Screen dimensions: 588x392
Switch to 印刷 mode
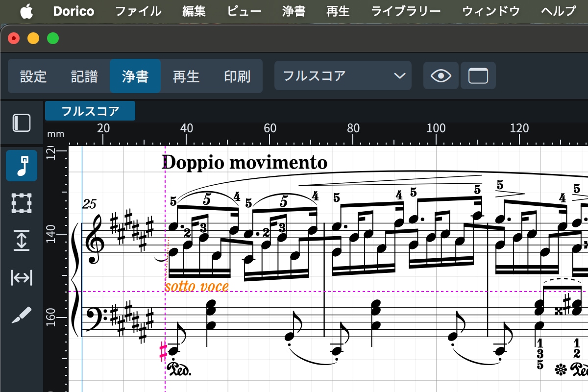point(237,76)
